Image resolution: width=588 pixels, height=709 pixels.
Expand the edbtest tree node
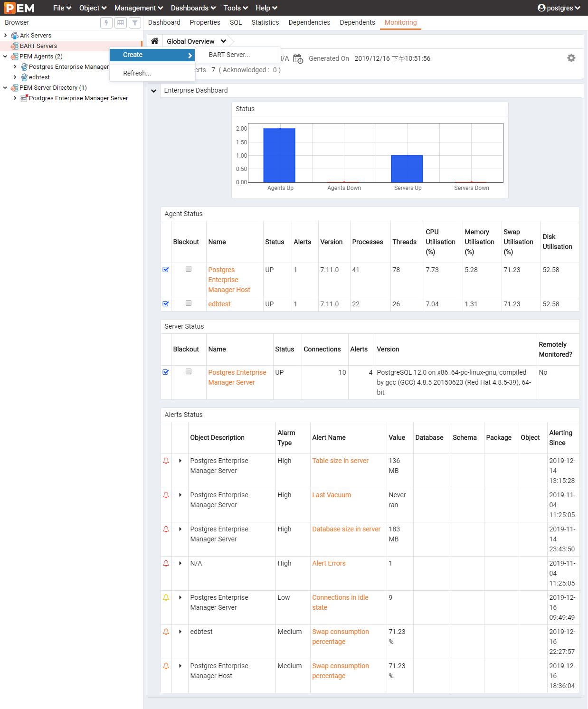[15, 77]
